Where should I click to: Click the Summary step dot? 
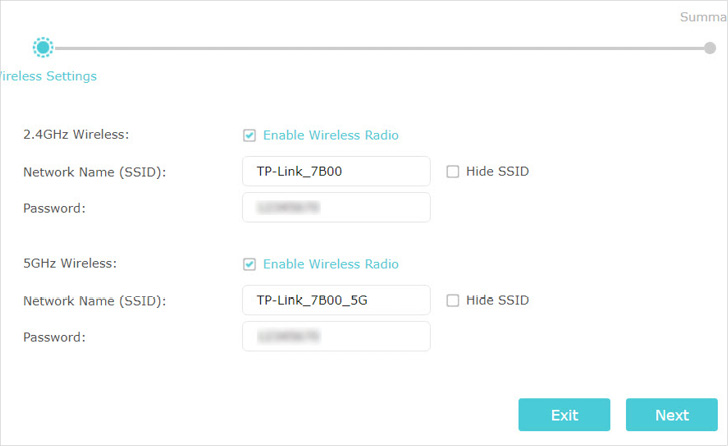click(709, 47)
